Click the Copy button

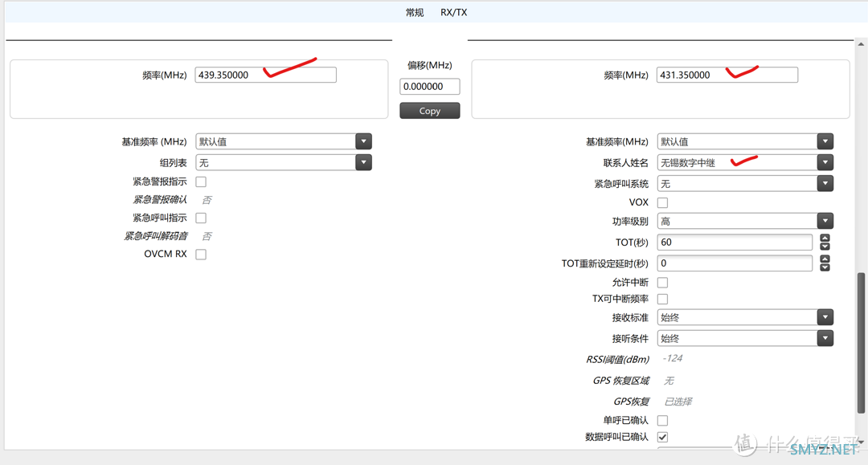429,111
